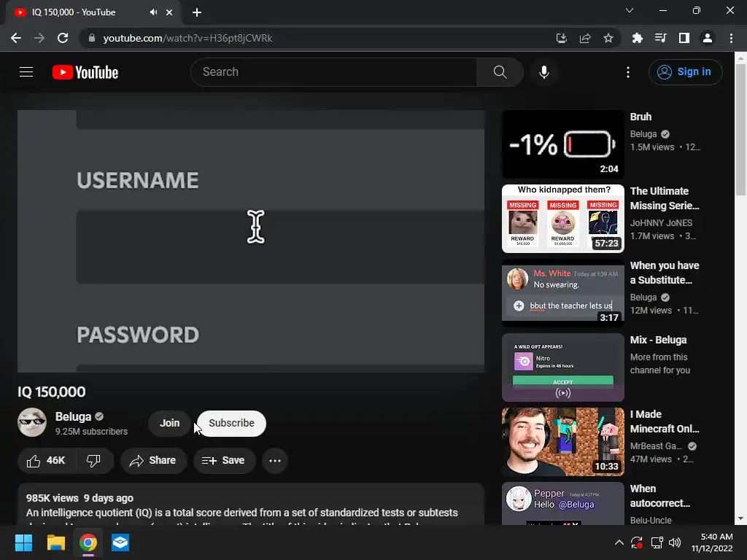The height and width of the screenshot is (560, 747).
Task: Click the install app icon in address bar
Action: (x=561, y=38)
